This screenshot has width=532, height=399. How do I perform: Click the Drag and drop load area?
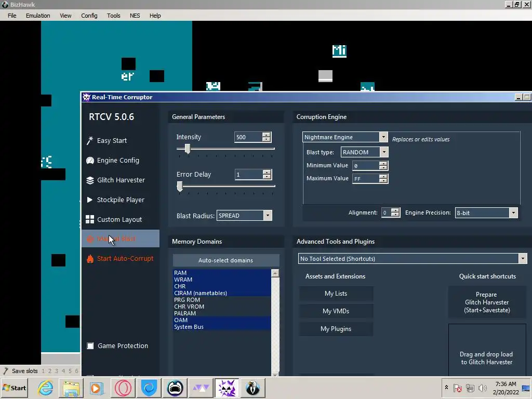(487, 350)
